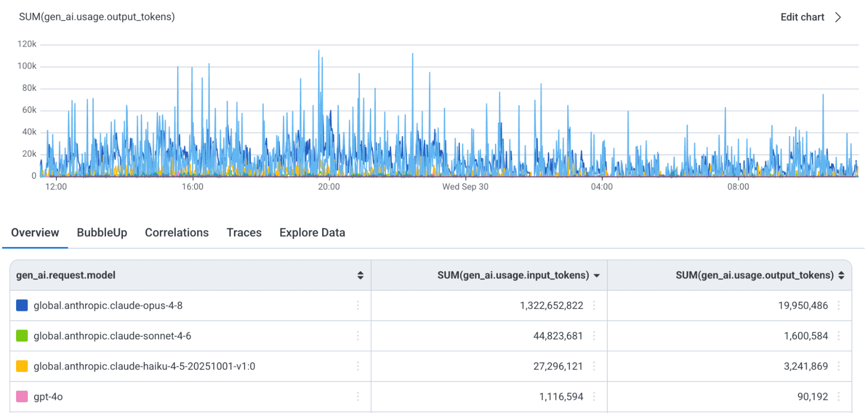Click the 1,322,652,822 input tokens value
Screen dimensions: 868x413
click(551, 306)
